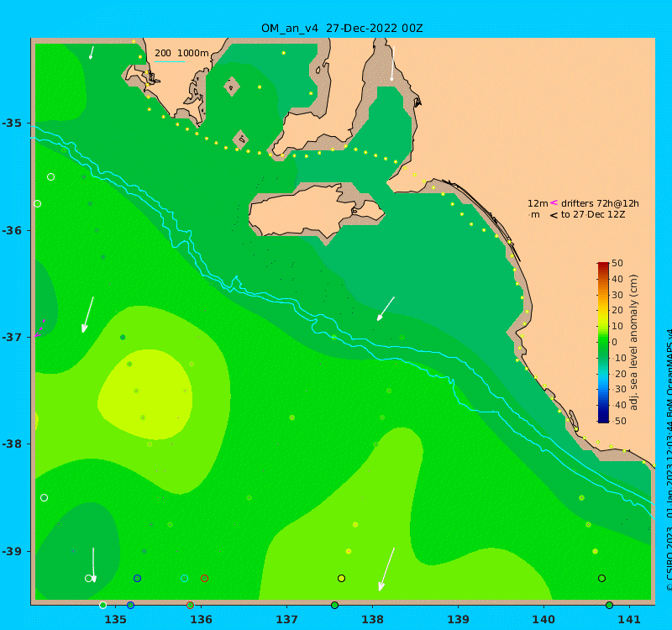Click yellow-filled circle marker near longitude 137.6

point(341,579)
